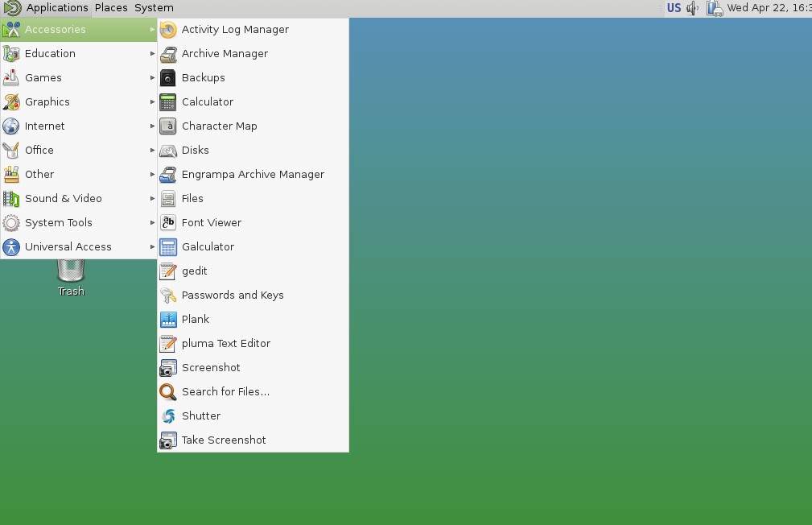The width and height of the screenshot is (812, 525).
Task: Expand the Other submenu arrow
Action: pos(152,174)
